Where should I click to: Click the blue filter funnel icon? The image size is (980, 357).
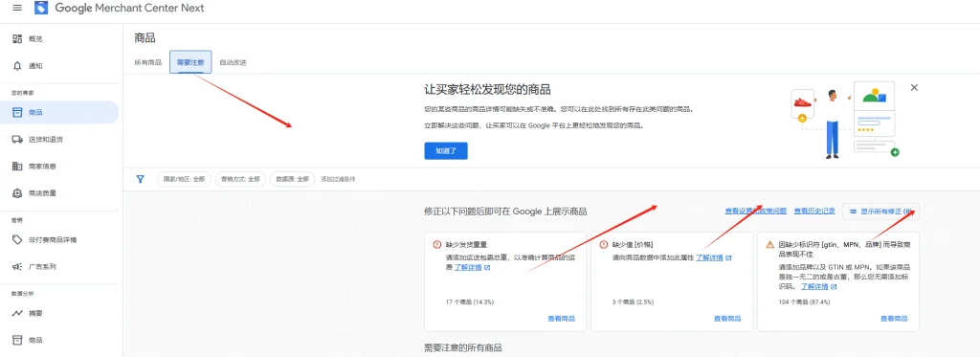pos(141,179)
